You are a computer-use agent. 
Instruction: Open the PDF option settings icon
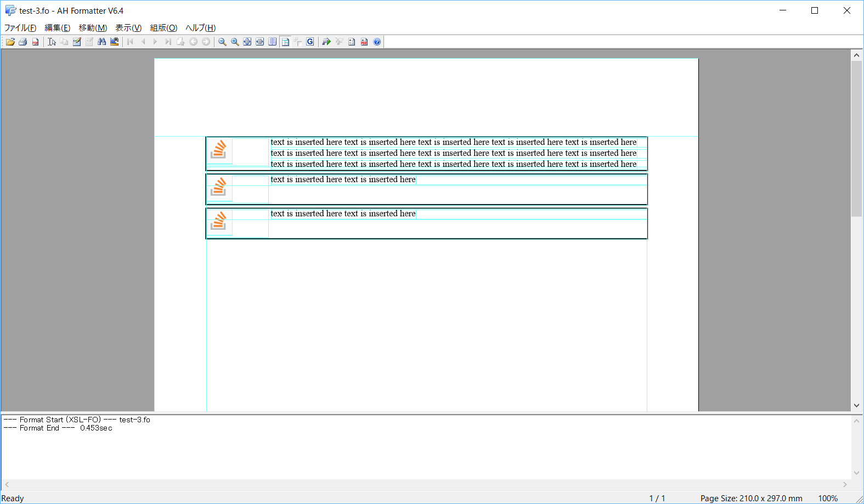364,42
